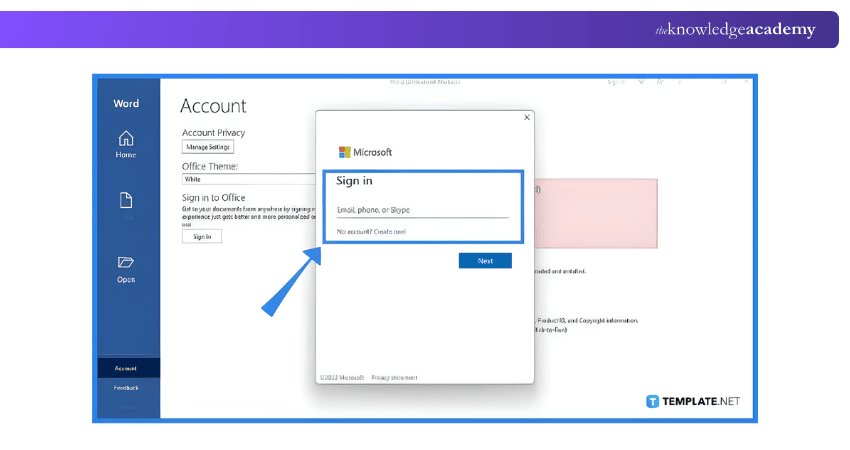Follow the Create one! link
The width and height of the screenshot is (850, 450).
click(390, 232)
